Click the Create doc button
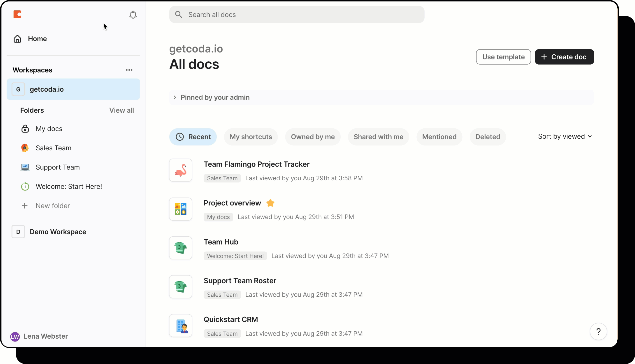This screenshot has height=364, width=635. 564,57
